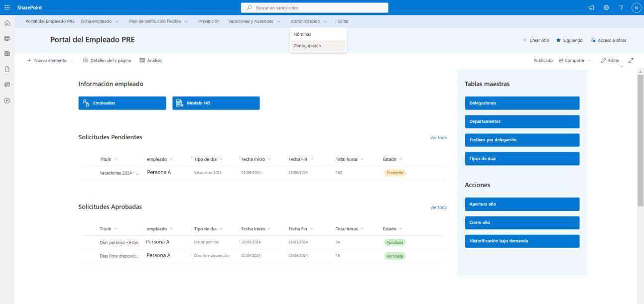Open the SharePoint app launcher waffle
The width and height of the screenshot is (644, 304).
coord(7,7)
